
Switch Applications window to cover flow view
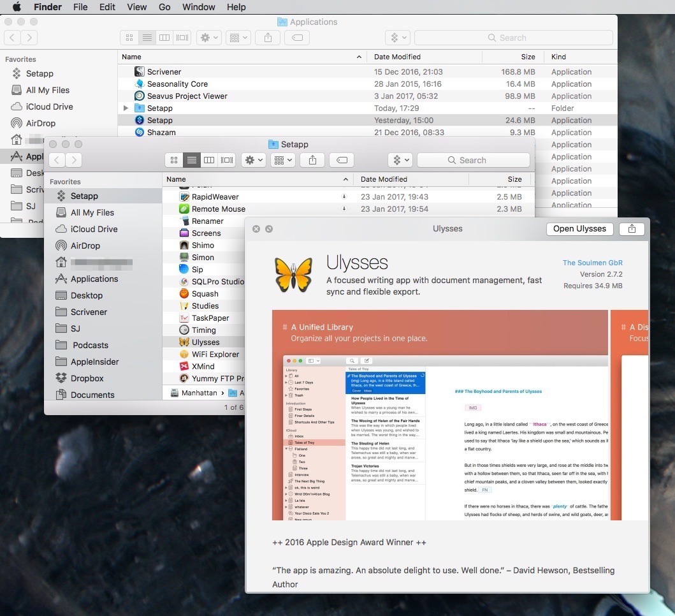click(x=182, y=38)
